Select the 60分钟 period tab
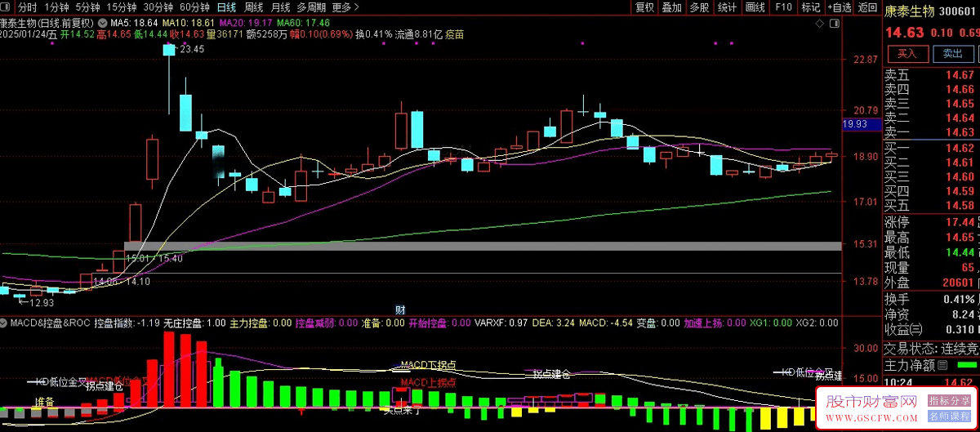The height and width of the screenshot is (432, 980). (194, 7)
